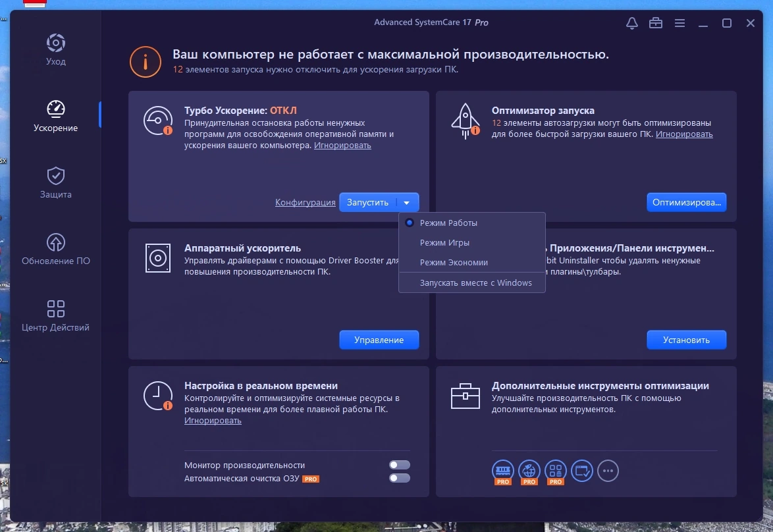Select the Ускорение sidebar section

coord(56,116)
